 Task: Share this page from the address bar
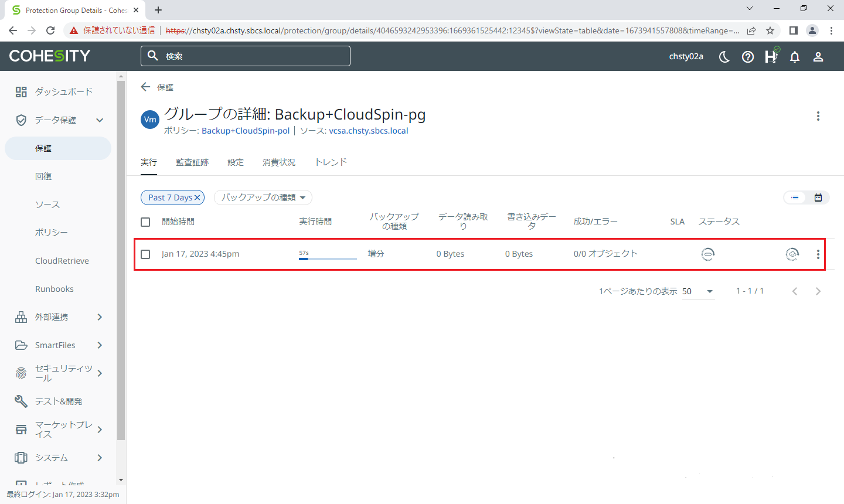coord(751,30)
